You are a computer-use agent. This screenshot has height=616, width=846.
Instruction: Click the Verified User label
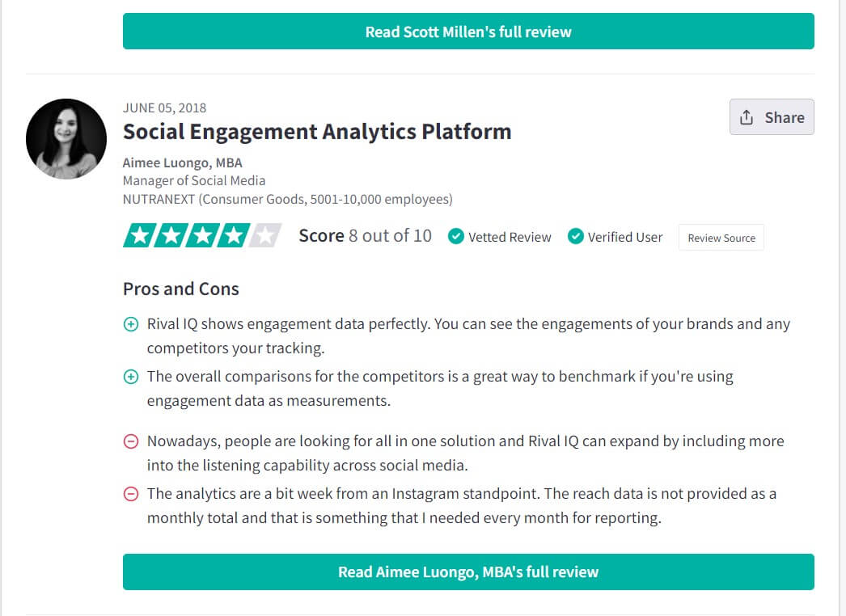(624, 237)
